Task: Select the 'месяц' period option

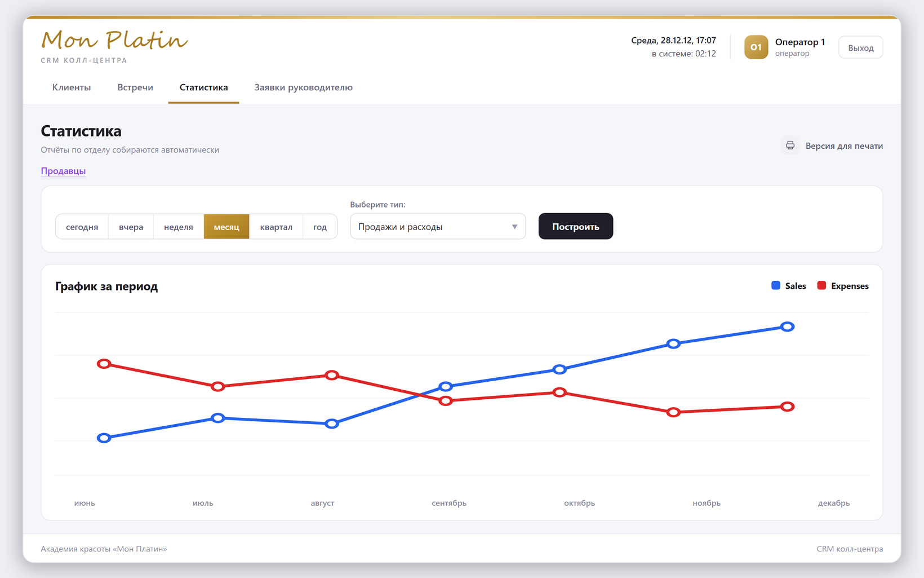Action: coord(226,227)
